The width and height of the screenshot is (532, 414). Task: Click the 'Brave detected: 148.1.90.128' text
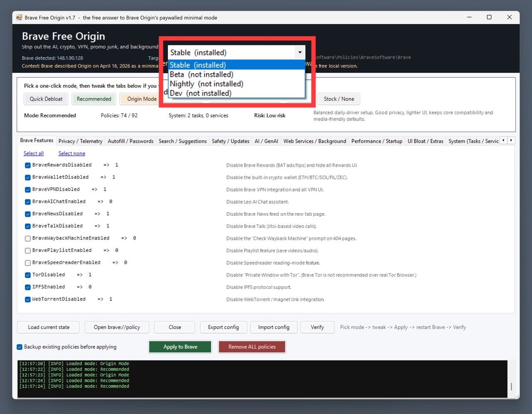[x=52, y=58]
